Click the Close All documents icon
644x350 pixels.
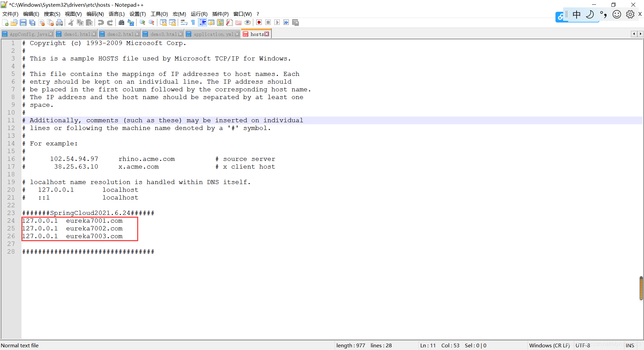(50, 23)
